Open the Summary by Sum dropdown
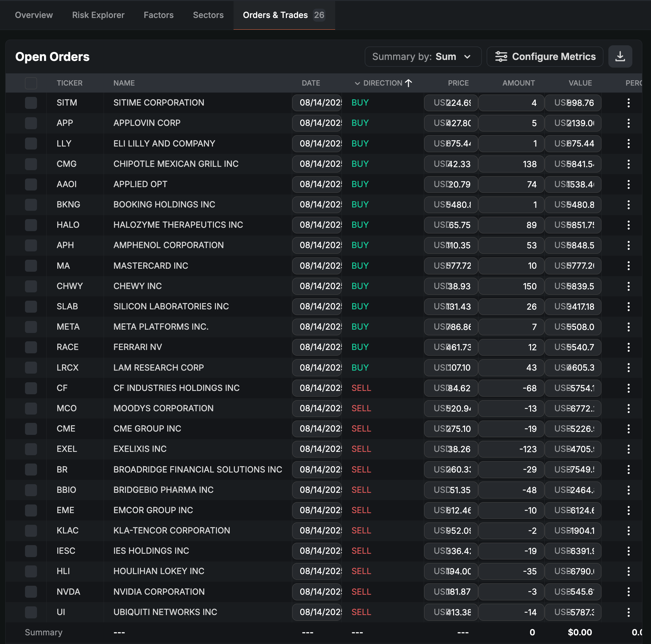The image size is (651, 644). click(422, 57)
